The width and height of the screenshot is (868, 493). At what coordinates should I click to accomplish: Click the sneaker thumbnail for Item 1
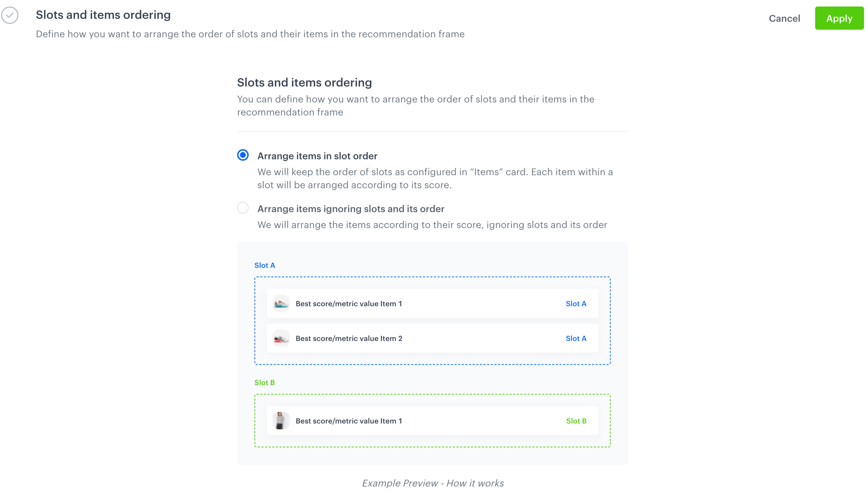pos(281,303)
